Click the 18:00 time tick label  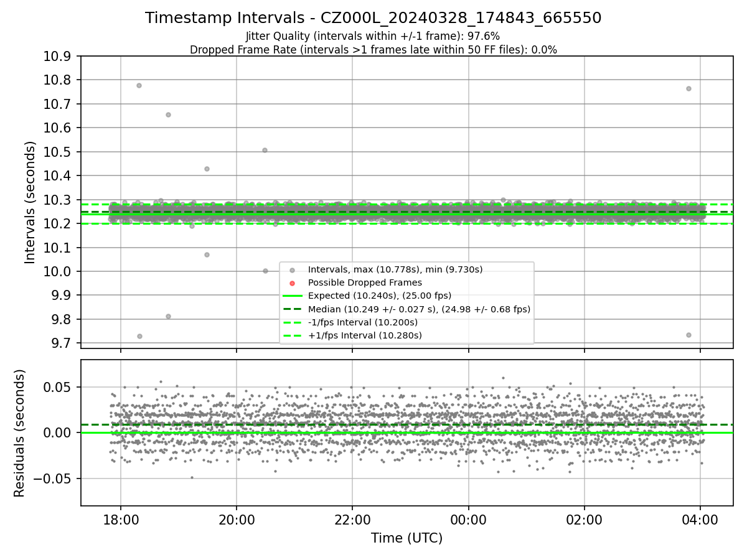coord(121,520)
